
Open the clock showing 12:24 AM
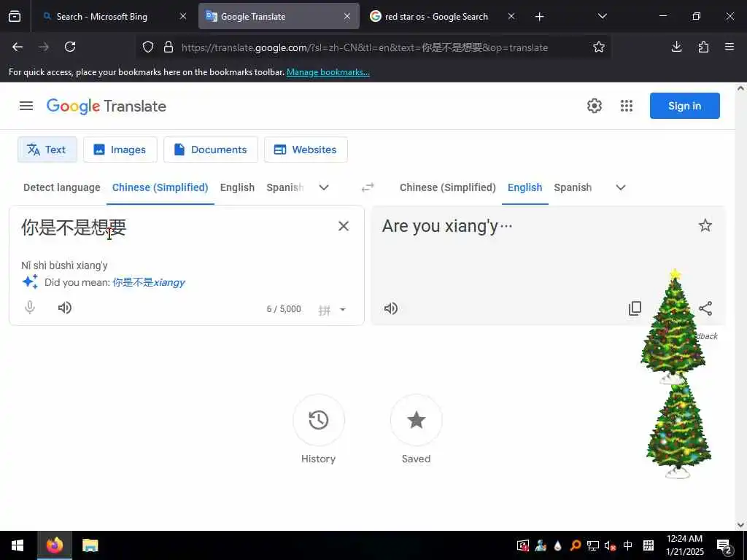684,545
